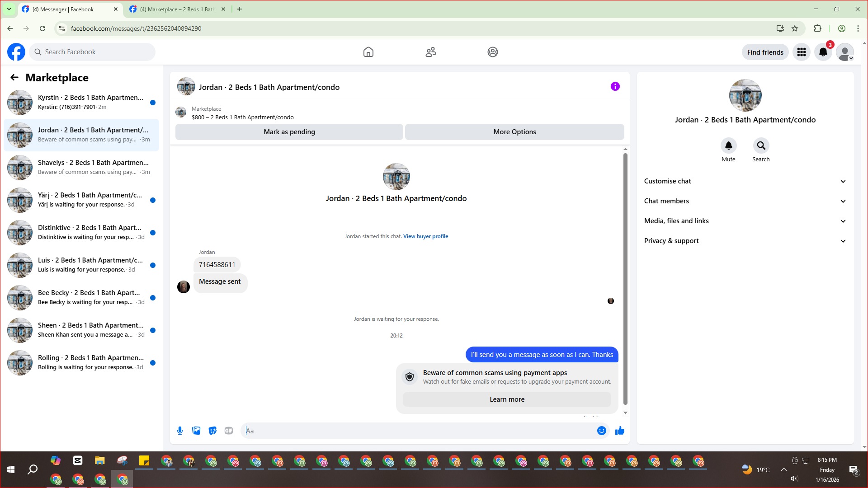Viewport: 868px width, 488px height.
Task: Click the chat messages vertical scrollbar
Action: pos(625,278)
